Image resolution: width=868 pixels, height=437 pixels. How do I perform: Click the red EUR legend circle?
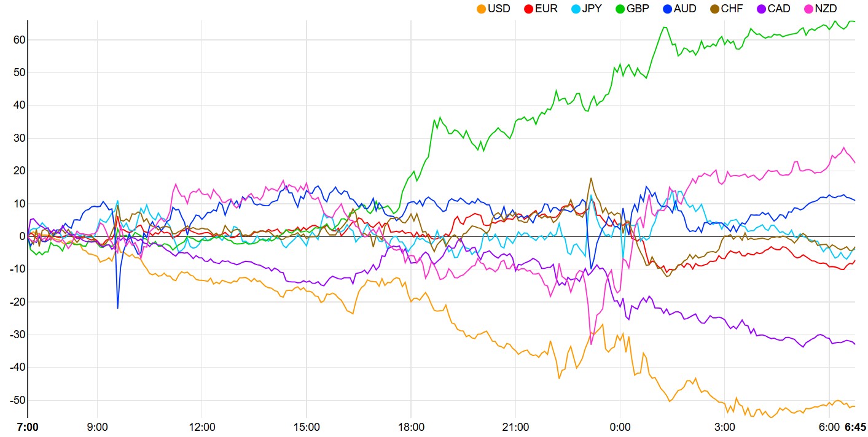tap(528, 9)
